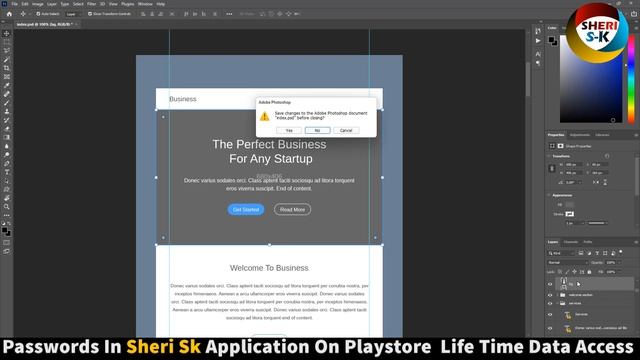Screen dimensions: 640x360
Task: Hide the 'bg' layer using its eye icon
Action: (550, 284)
